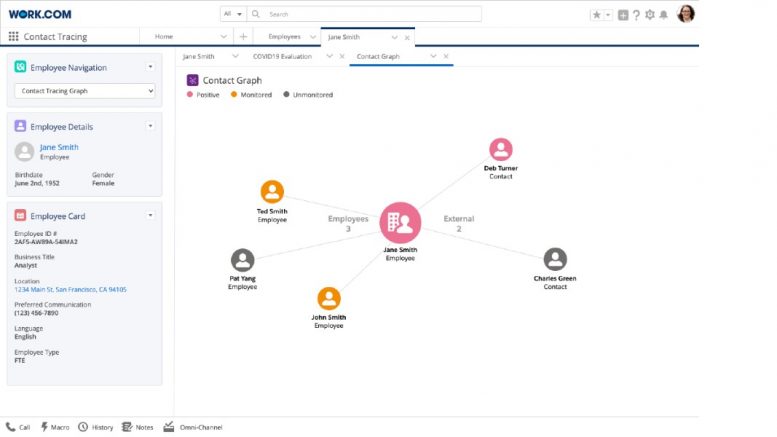Open Jane Smith employee link
Viewport: 777px width, 437px height.
(x=59, y=147)
